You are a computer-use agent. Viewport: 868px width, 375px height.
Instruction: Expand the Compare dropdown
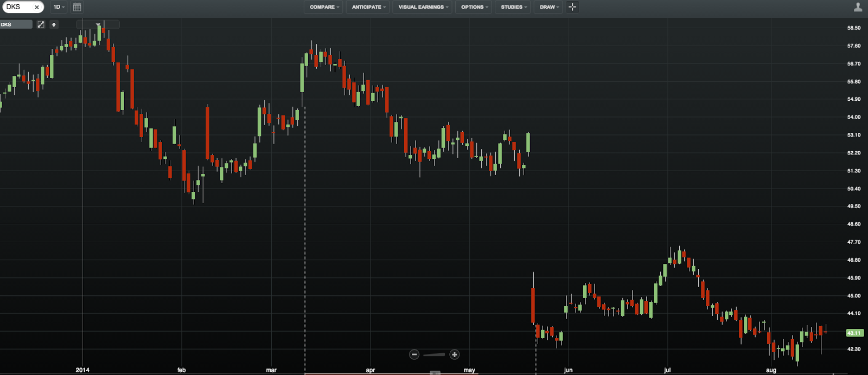coord(324,7)
